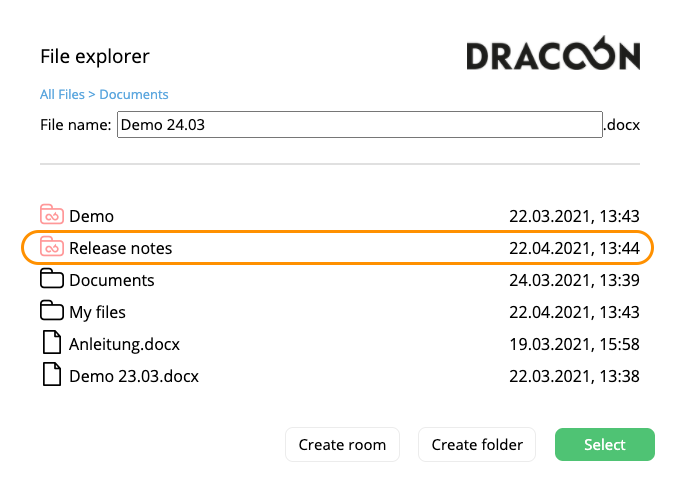Viewport: 682px width, 489px height.
Task: Focus the File name input field
Action: 360,125
